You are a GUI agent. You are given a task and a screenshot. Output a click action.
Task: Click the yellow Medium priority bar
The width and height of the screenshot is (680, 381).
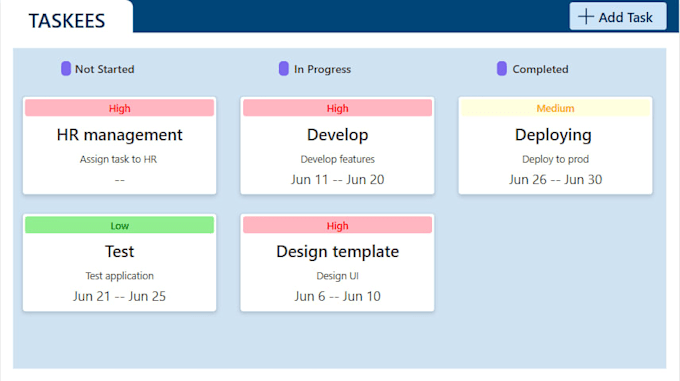coord(555,108)
